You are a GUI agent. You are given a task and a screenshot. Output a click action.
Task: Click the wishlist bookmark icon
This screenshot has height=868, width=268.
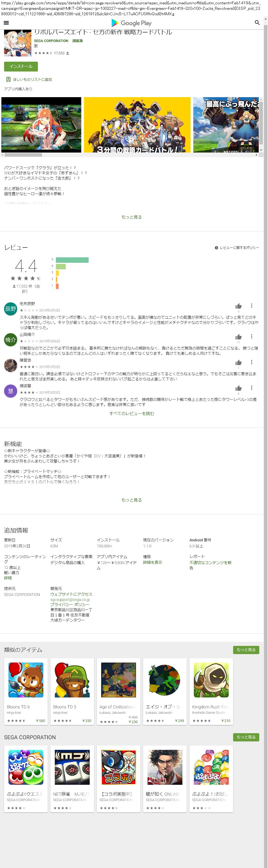point(8,79)
